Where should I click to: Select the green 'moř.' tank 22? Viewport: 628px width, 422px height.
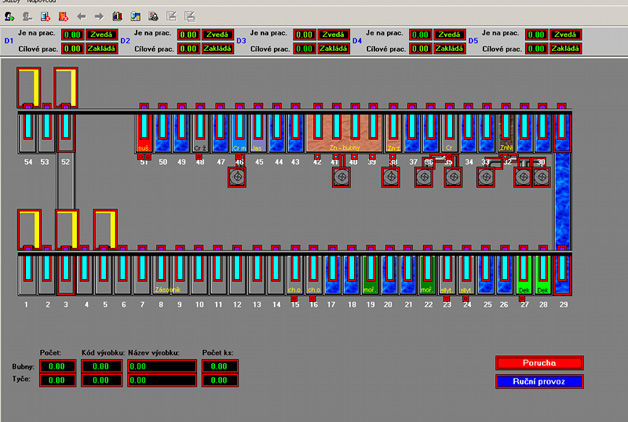point(427,275)
